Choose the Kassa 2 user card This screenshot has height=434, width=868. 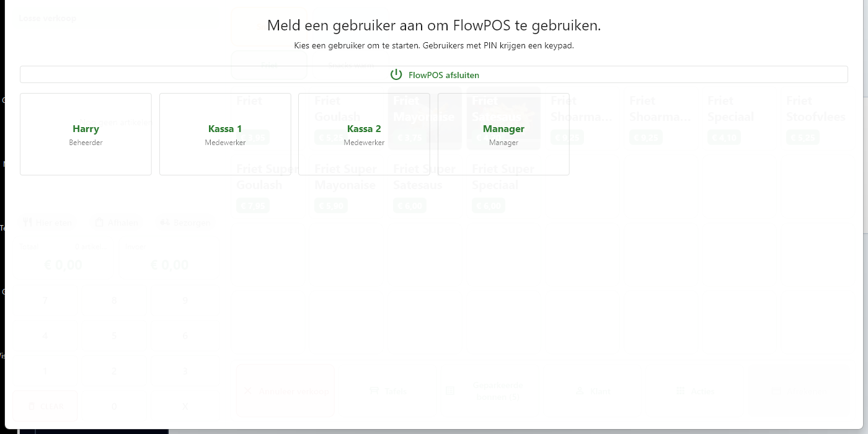(x=364, y=134)
